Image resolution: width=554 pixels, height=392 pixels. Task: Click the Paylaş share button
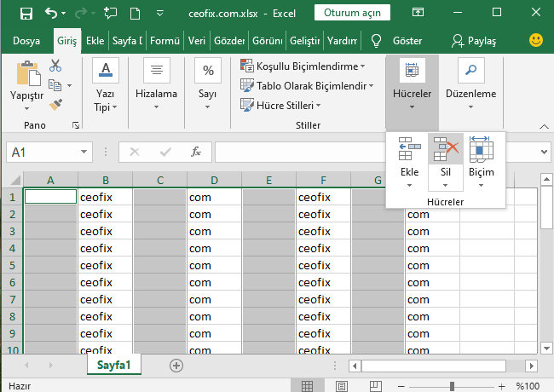point(474,41)
